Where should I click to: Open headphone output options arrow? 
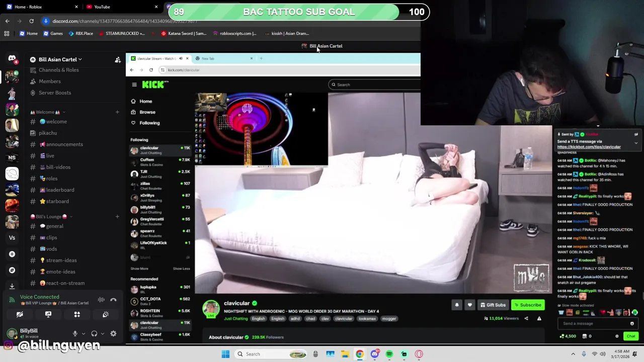coord(103,333)
